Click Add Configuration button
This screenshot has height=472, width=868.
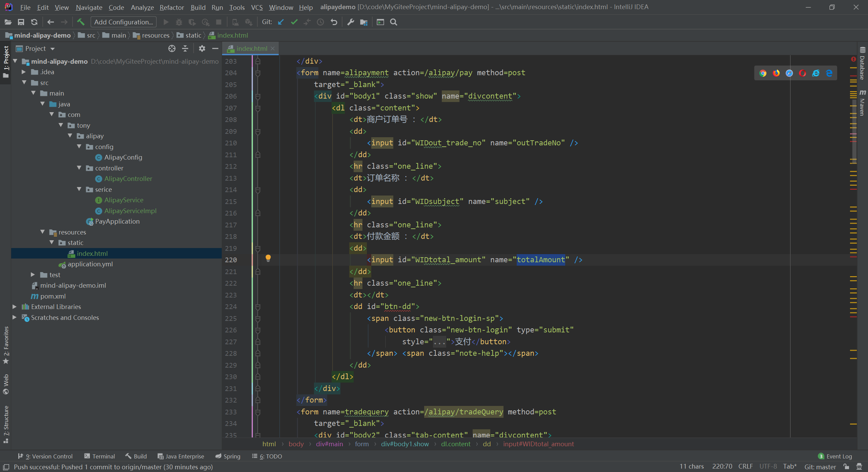point(123,22)
